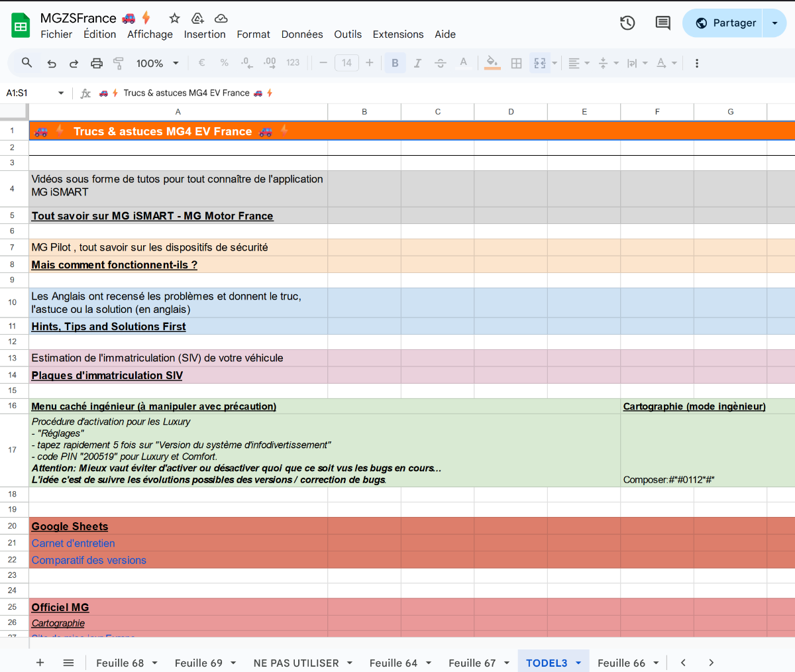The image size is (795, 672).
Task: Click the Undo arrow icon
Action: coord(52,64)
